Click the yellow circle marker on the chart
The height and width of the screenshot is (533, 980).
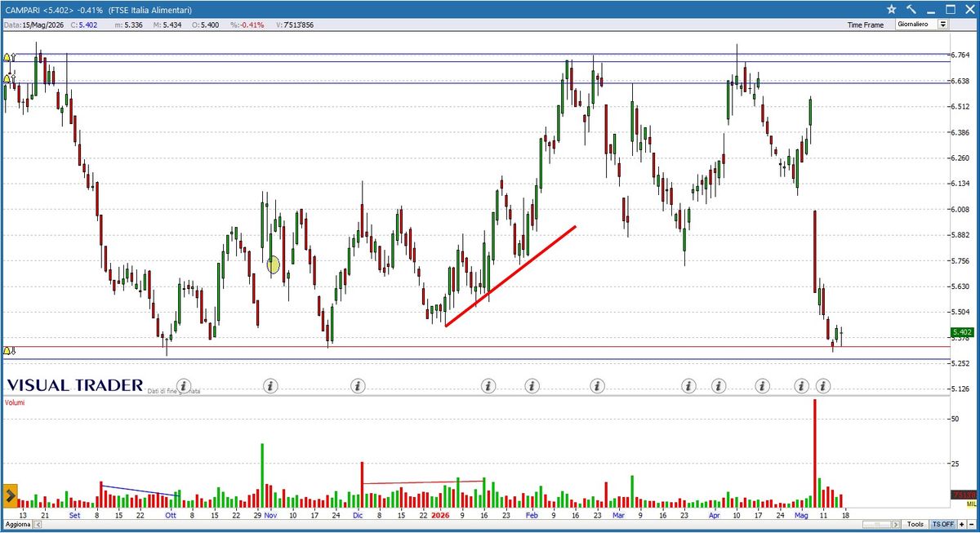tap(274, 264)
